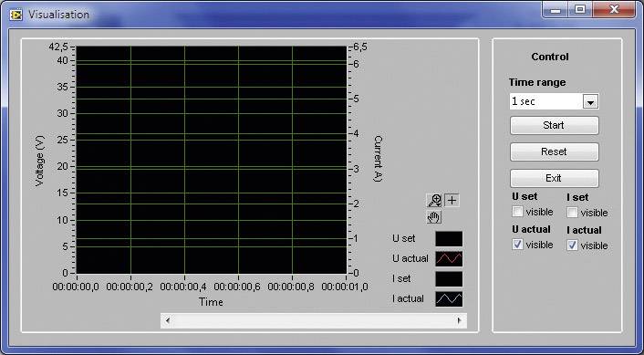This screenshot has width=644, height=355.
Task: Open the I set plot legend swatch
Action: pos(449,279)
